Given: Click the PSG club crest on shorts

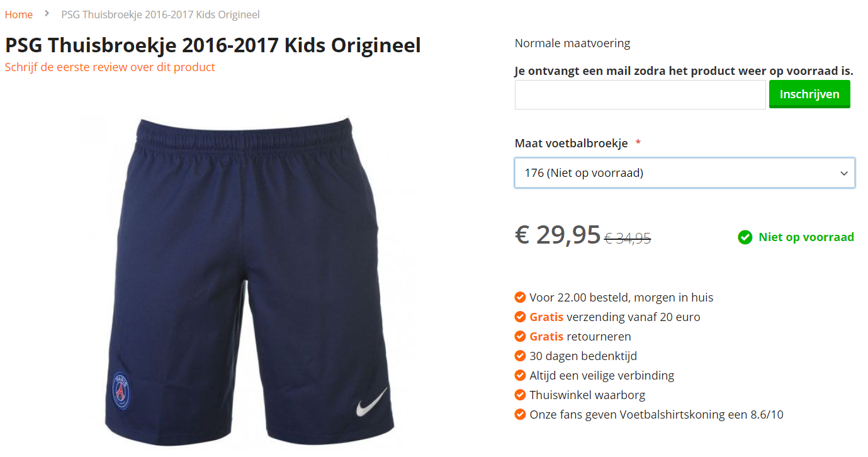Looking at the screenshot, I should [x=121, y=391].
